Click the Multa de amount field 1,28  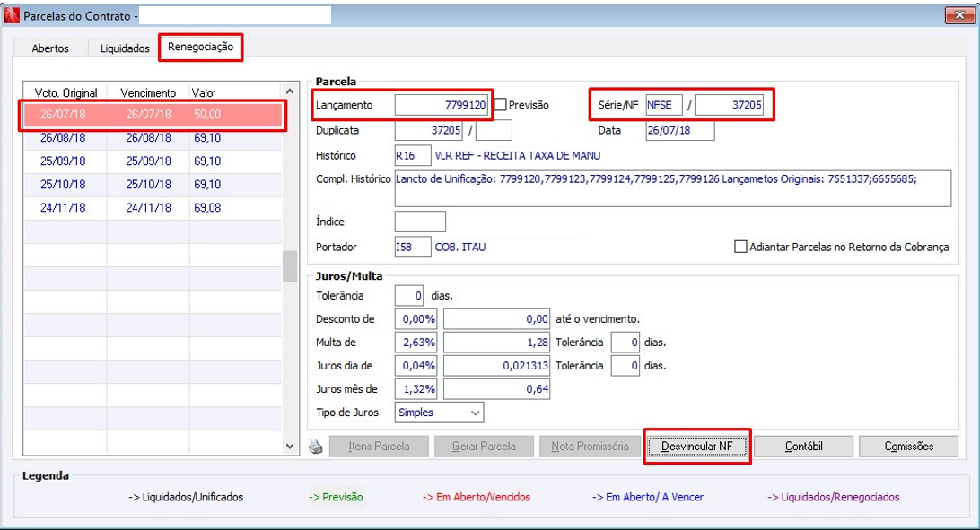click(x=497, y=342)
